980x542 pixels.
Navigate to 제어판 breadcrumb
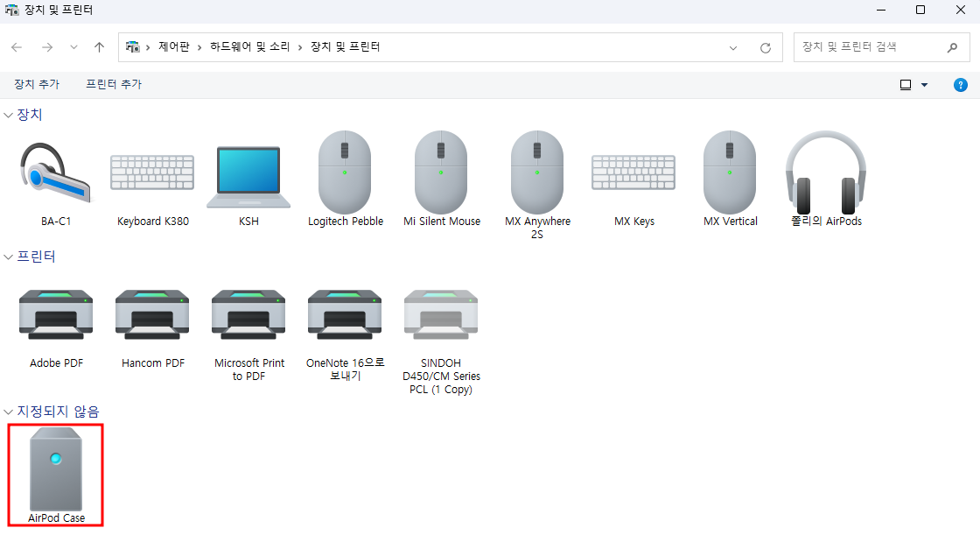(174, 47)
